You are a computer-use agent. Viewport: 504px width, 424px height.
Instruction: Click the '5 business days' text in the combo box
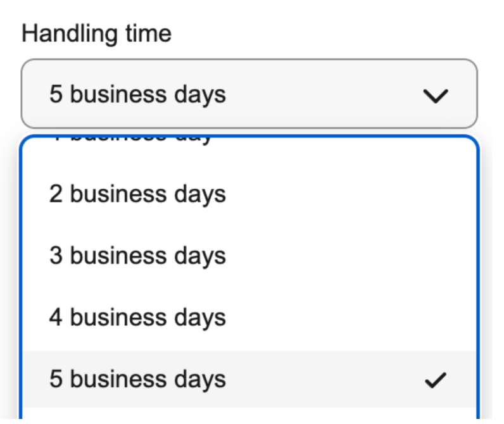point(137,95)
